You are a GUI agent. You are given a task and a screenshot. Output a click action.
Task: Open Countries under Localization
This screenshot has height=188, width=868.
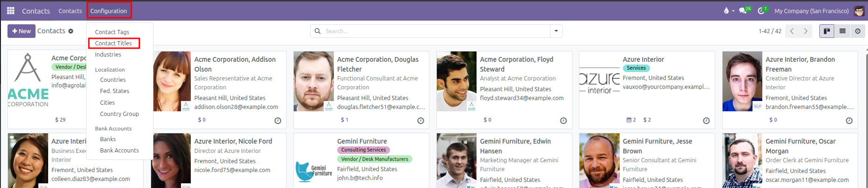click(113, 80)
